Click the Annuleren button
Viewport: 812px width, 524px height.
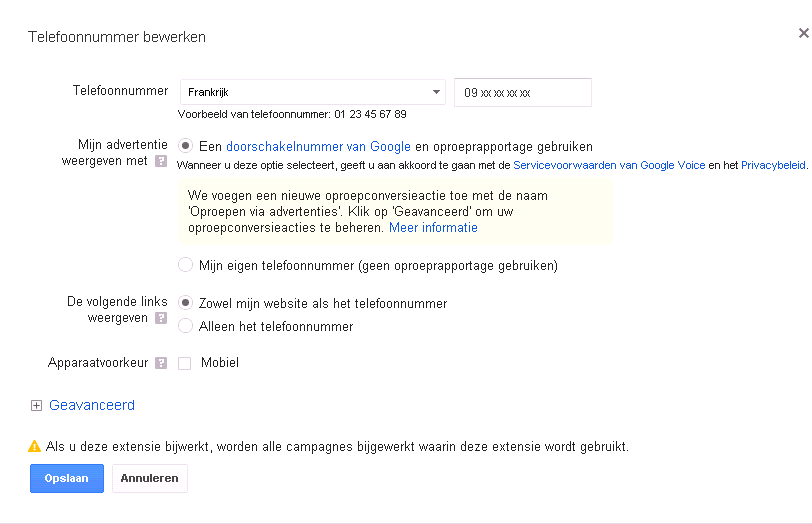(x=150, y=478)
